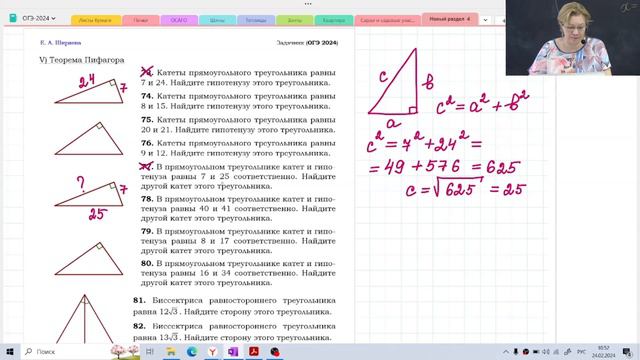Expand the hidden section tabs chevron
Image resolution: width=640 pixels, height=360 pixels.
(485, 20)
